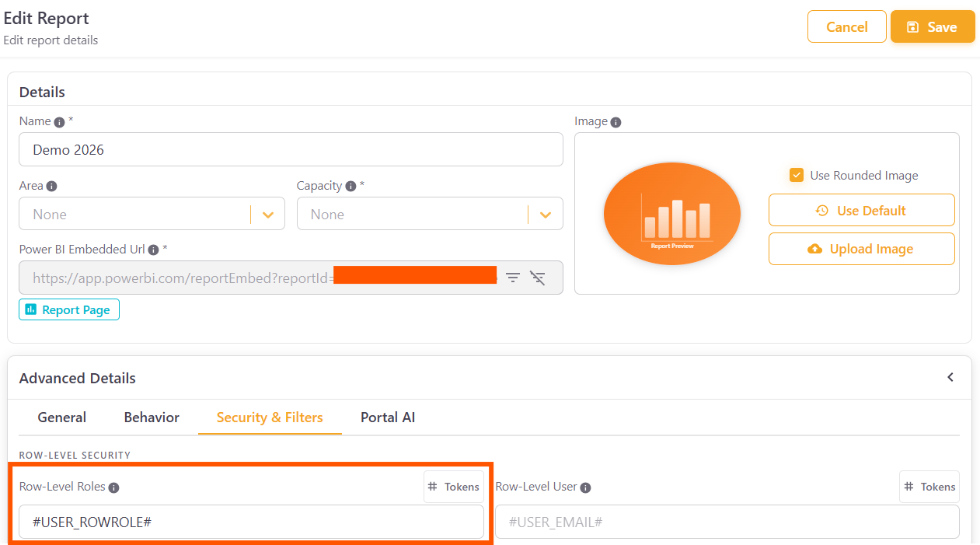Screen dimensions: 980x545
Task: Click the filter icon beside the embedded URL
Action: tap(513, 277)
